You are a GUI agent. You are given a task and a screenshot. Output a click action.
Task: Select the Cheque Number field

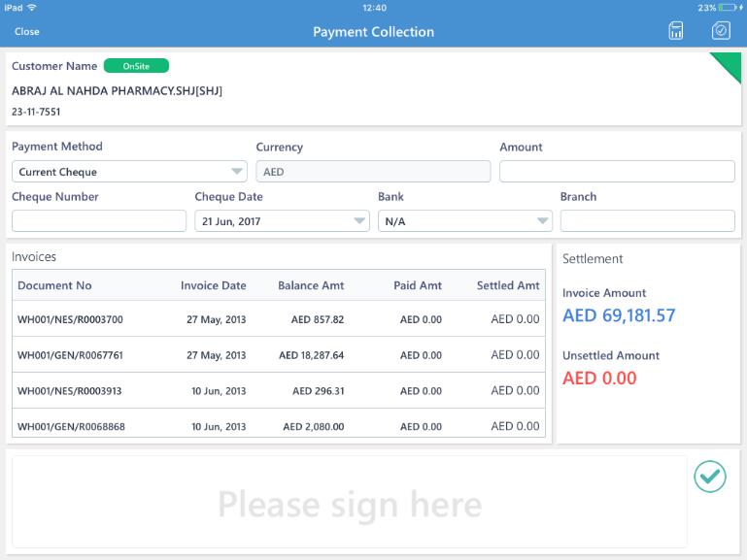[x=99, y=221]
